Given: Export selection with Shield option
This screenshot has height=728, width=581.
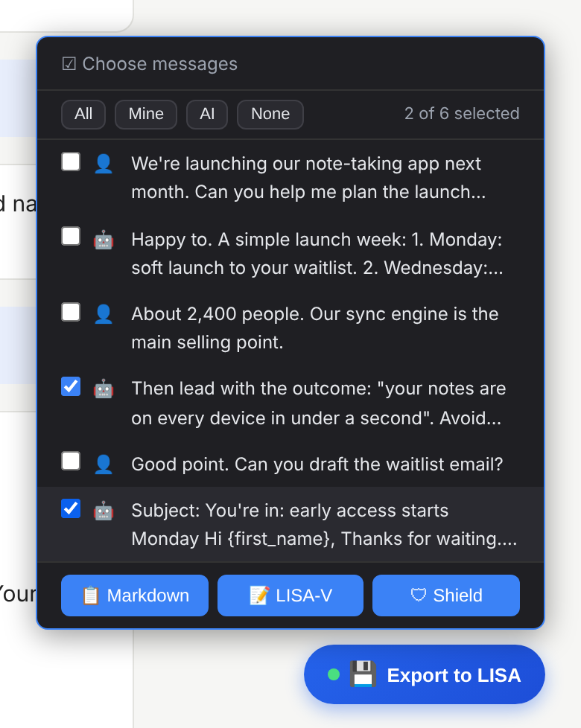Looking at the screenshot, I should (446, 596).
